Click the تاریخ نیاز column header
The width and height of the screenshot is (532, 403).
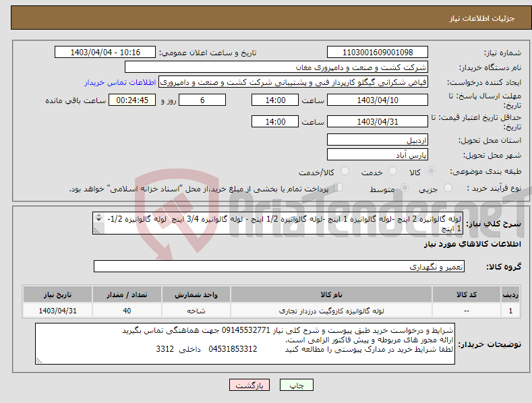[58, 294]
